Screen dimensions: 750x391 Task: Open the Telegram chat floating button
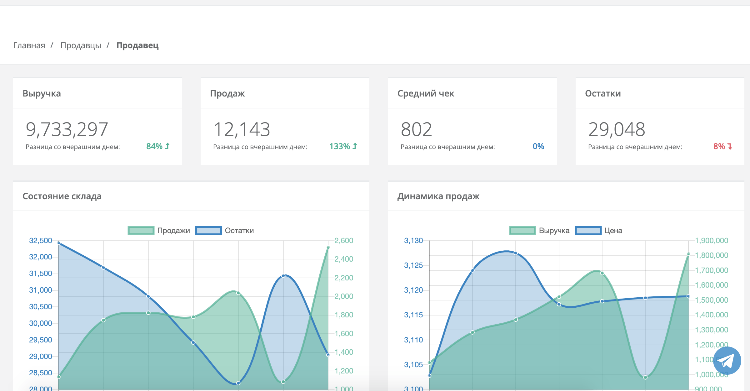727,361
